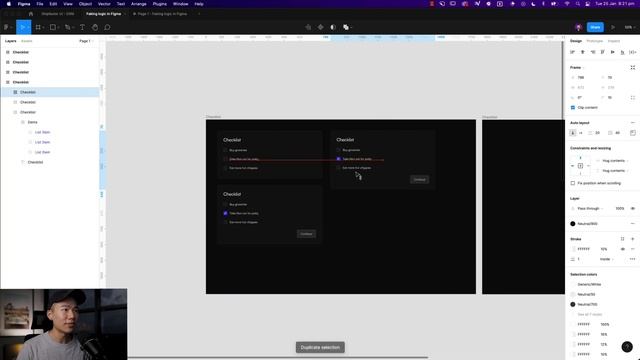
Task: Select the Rectangle shape tool
Action: click(x=53, y=27)
